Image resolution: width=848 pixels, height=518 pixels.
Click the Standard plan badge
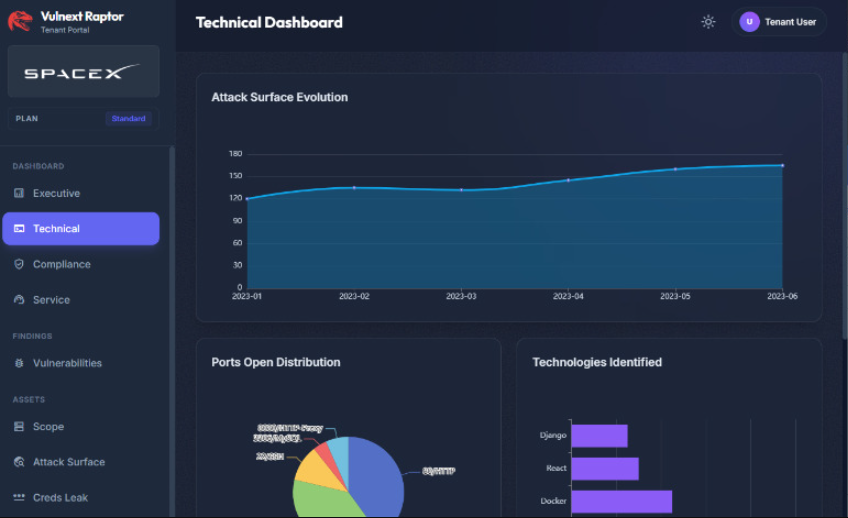129,118
